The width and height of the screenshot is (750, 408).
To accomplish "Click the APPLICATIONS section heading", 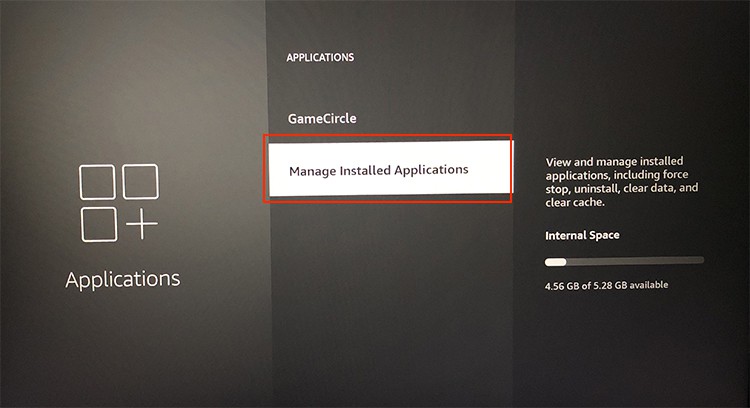I will (320, 57).
